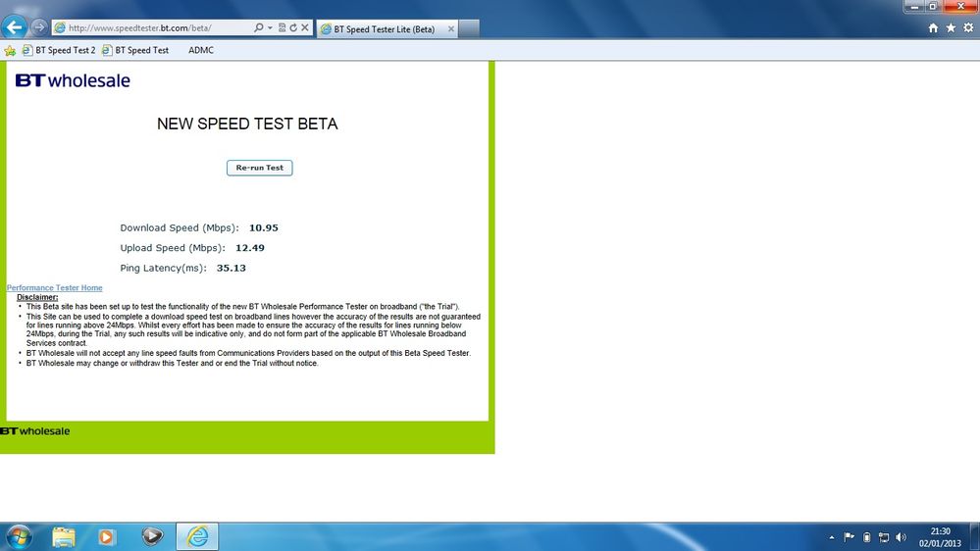Click the BT wholesale footer logo

point(35,431)
